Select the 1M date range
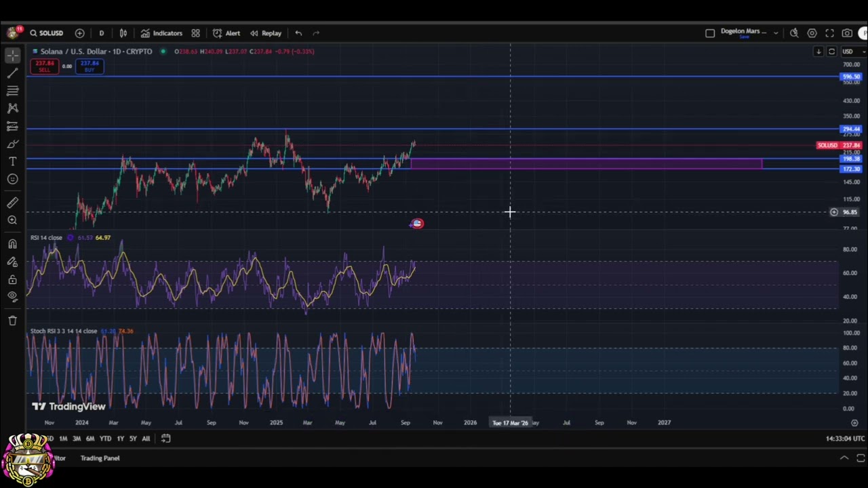This screenshot has width=868, height=488. click(63, 439)
